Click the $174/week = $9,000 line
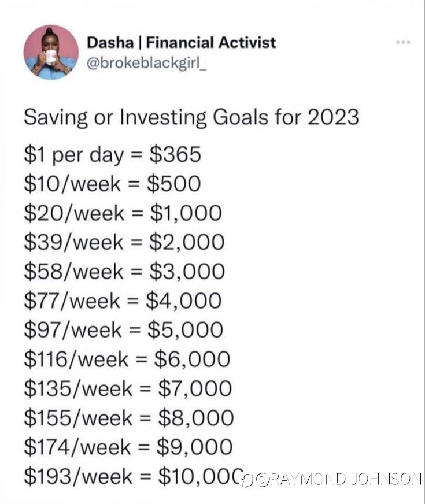 pos(128,447)
